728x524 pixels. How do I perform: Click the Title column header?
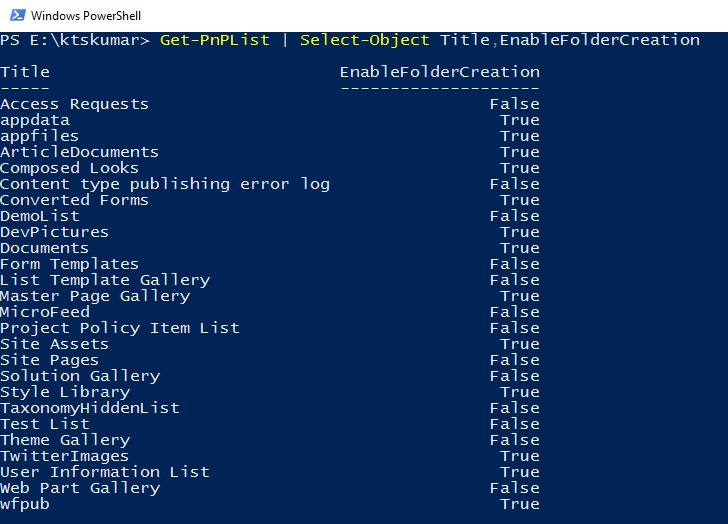pyautogui.click(x=25, y=72)
